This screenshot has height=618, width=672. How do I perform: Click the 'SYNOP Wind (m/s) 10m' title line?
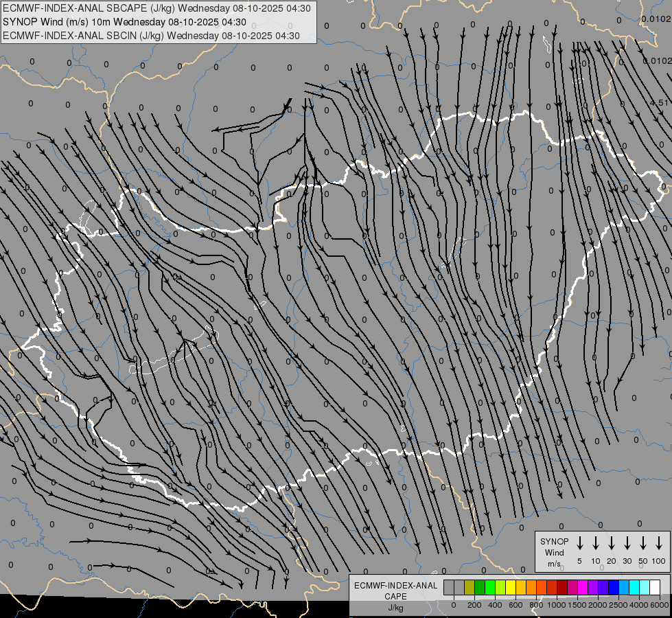[124, 22]
